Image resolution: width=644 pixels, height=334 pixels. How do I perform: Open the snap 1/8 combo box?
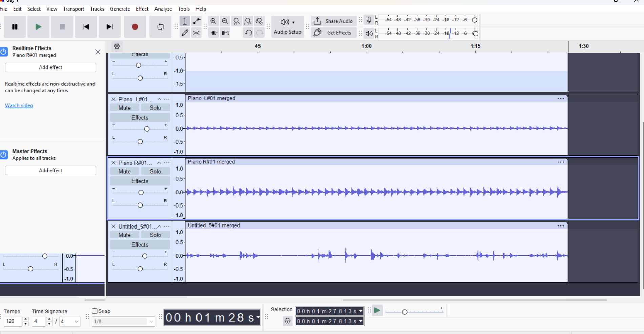coord(123,321)
